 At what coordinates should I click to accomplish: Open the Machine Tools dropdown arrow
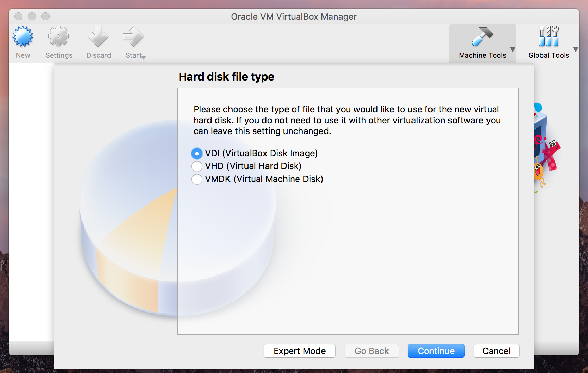point(513,49)
